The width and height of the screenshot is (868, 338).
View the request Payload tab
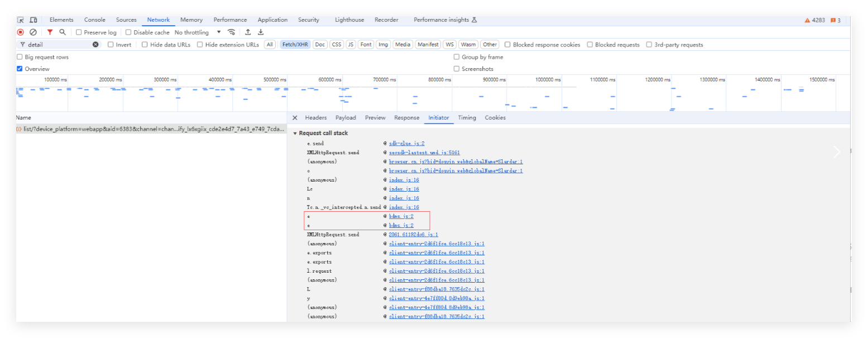point(346,118)
